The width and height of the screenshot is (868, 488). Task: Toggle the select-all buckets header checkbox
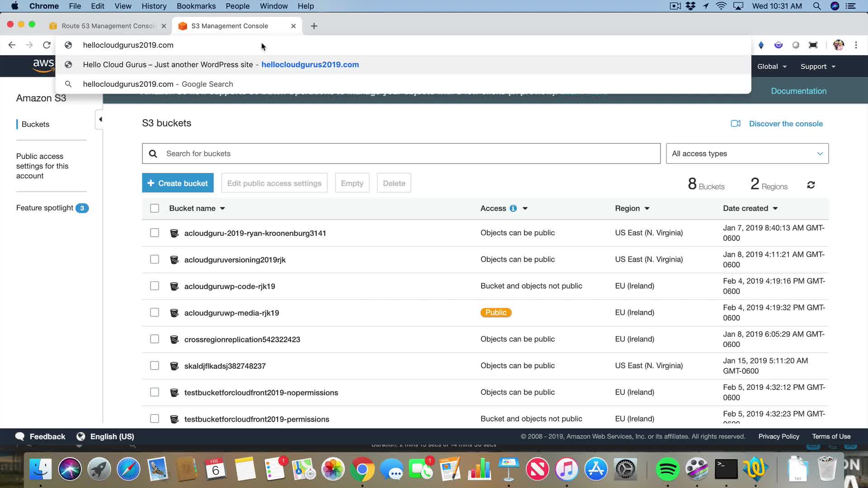(x=155, y=208)
